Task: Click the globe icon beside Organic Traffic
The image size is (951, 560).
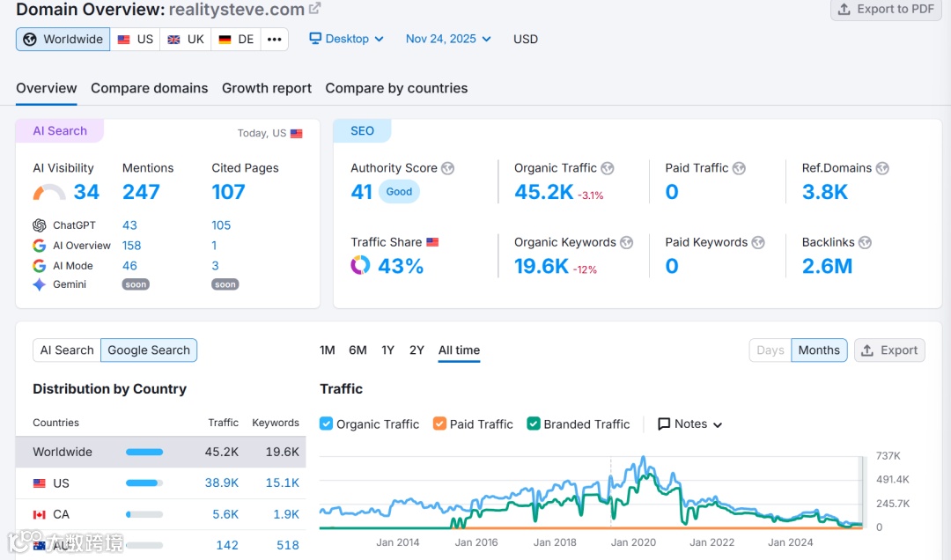Action: click(x=607, y=168)
